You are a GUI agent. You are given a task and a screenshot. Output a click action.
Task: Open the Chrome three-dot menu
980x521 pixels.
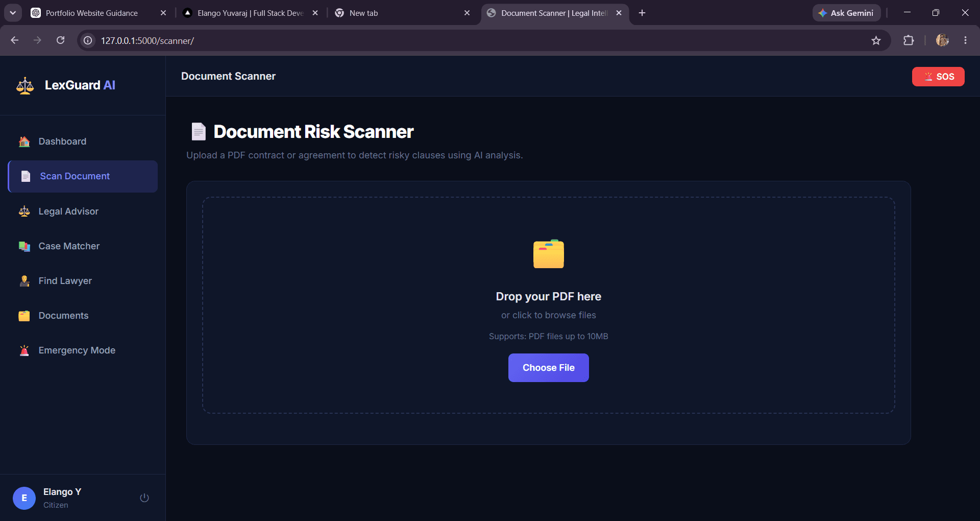[965, 40]
